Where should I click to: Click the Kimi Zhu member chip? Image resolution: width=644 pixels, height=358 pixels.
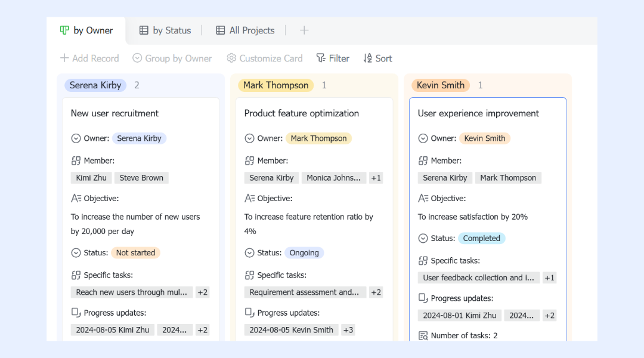(x=91, y=178)
